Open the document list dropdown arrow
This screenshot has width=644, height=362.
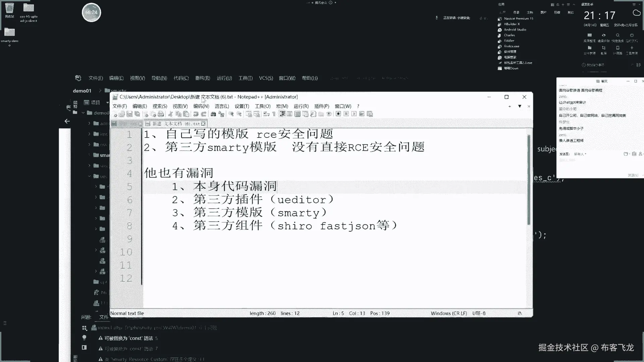(x=520, y=106)
